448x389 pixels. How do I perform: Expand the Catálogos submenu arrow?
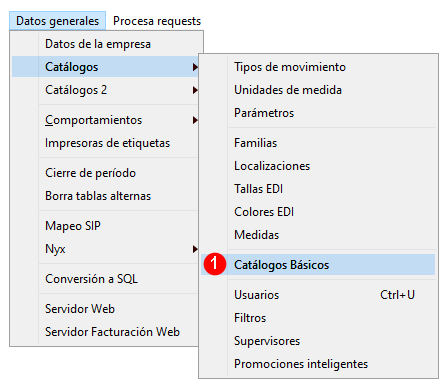pos(195,67)
